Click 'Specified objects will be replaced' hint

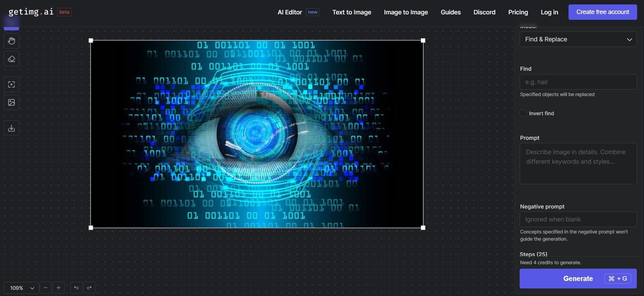point(557,94)
